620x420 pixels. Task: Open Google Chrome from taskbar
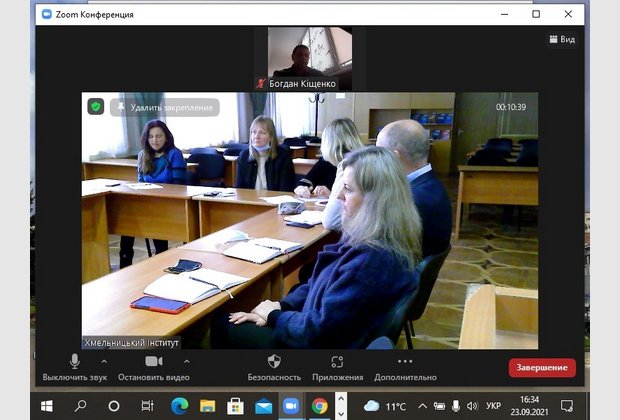[319, 406]
